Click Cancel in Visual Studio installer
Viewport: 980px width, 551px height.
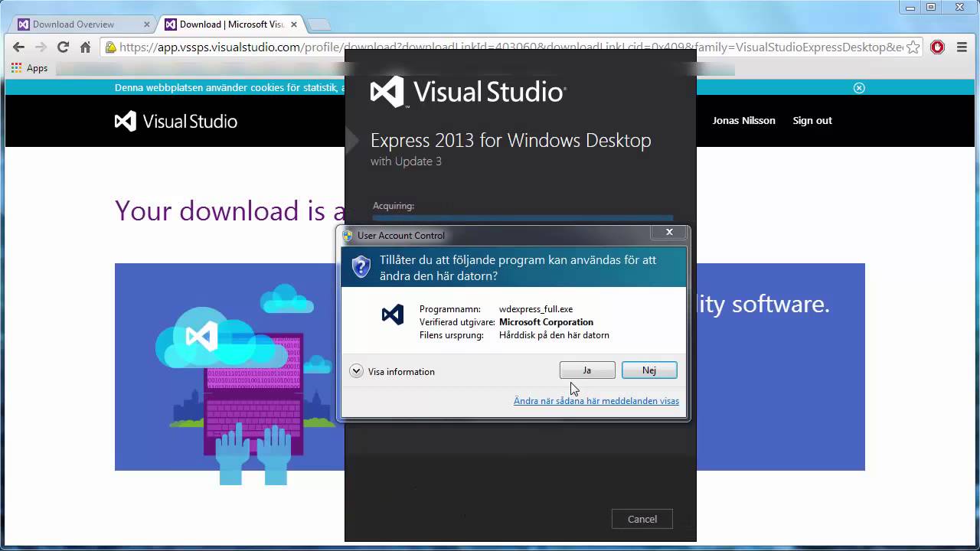(642, 519)
